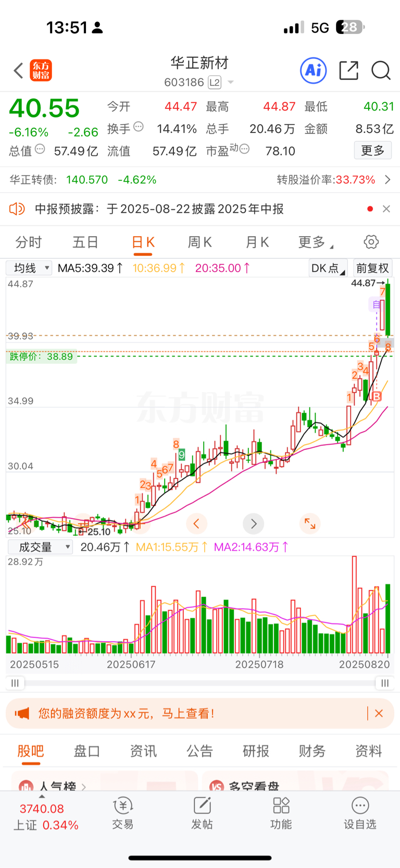Open the DK点 dropdown
Image resolution: width=400 pixels, height=868 pixels.
coord(328,268)
